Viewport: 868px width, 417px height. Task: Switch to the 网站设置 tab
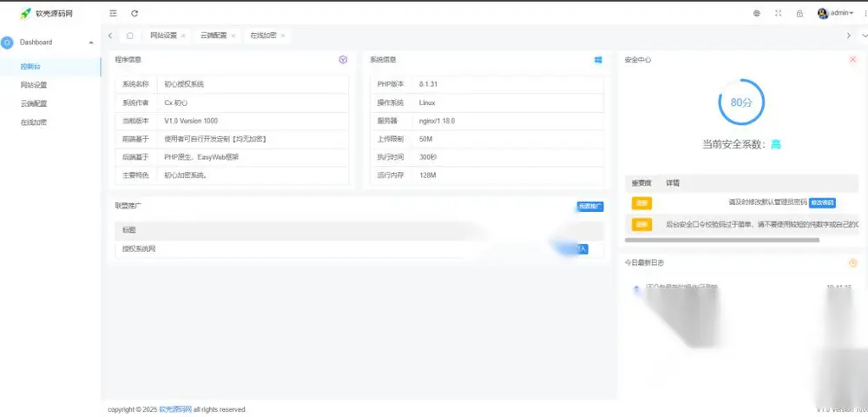pos(163,36)
